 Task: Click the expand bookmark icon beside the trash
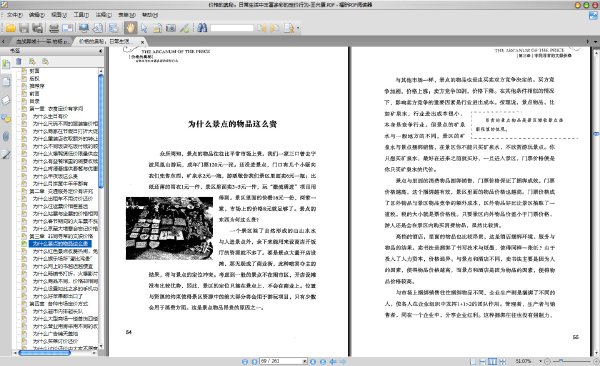pos(32,61)
